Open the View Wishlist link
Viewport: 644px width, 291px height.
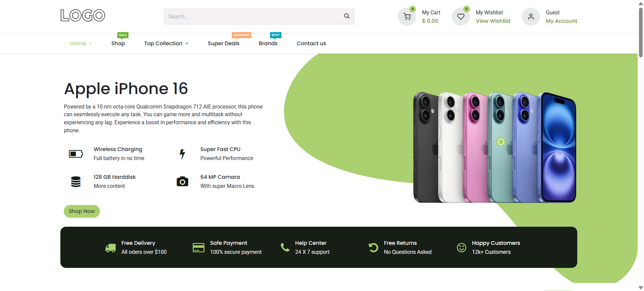[x=493, y=21]
